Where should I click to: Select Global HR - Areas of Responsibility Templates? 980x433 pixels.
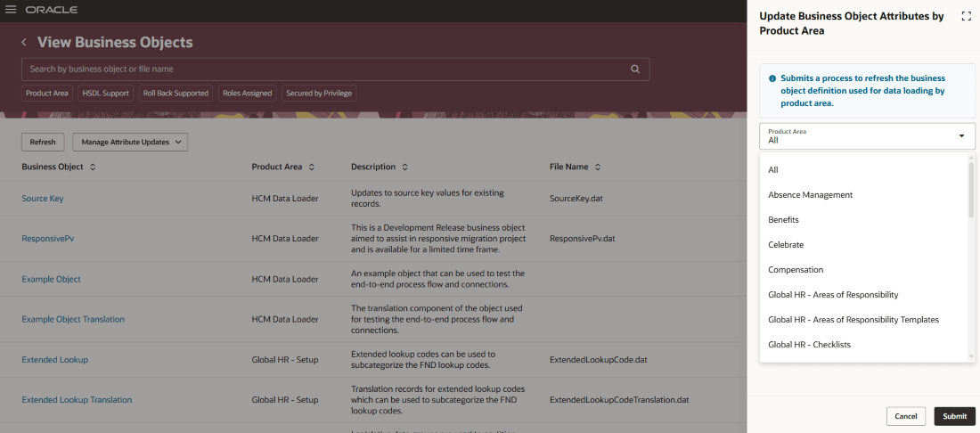[x=864, y=320]
